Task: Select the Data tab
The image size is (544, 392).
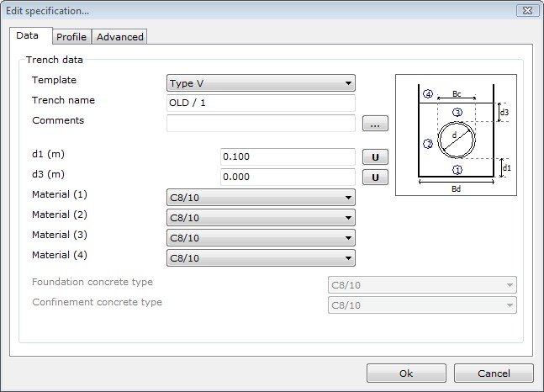Action: pos(27,36)
